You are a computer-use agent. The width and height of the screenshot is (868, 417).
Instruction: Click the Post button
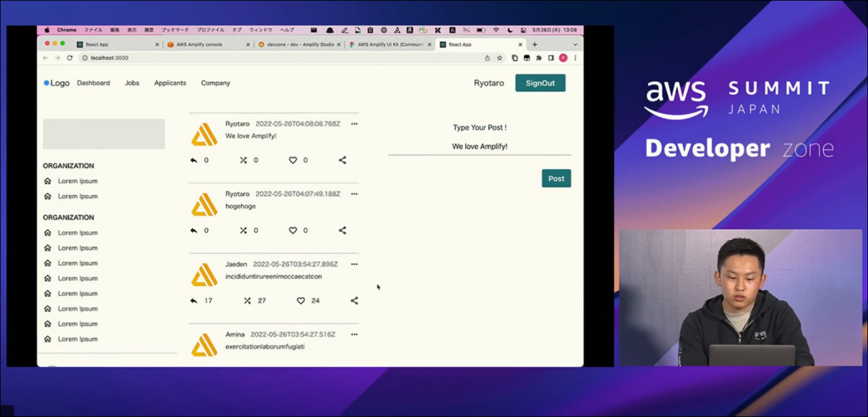(556, 178)
